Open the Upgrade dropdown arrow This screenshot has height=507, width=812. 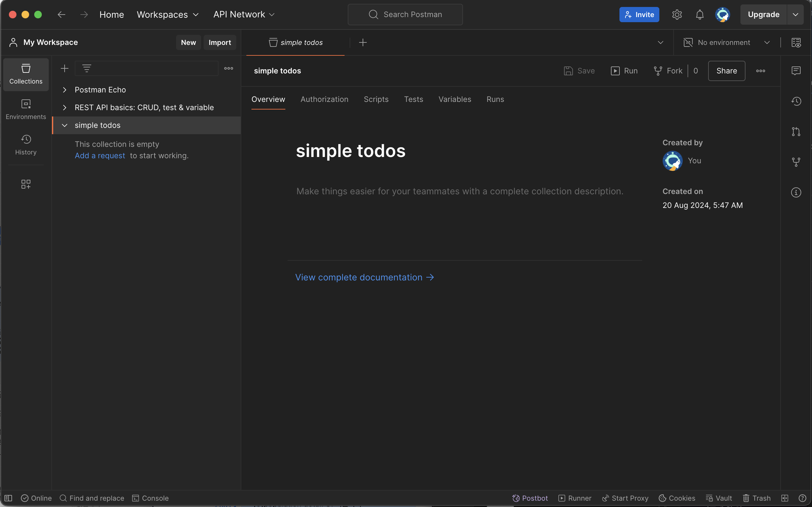(x=795, y=15)
